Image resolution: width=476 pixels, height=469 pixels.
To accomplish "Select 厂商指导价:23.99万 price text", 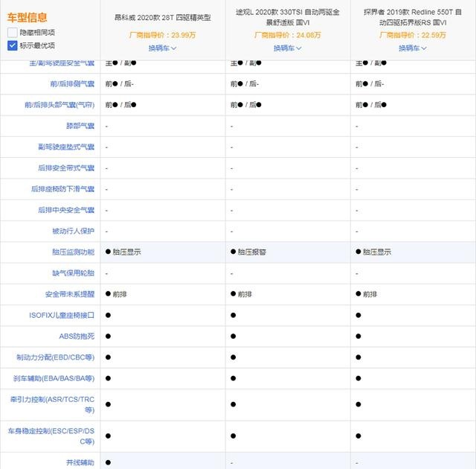I will [162, 35].
